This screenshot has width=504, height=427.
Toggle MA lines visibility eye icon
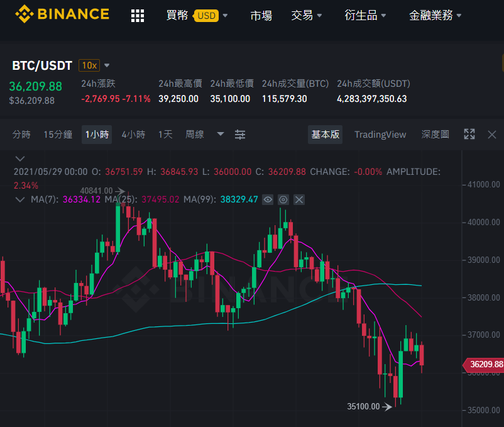tap(268, 200)
